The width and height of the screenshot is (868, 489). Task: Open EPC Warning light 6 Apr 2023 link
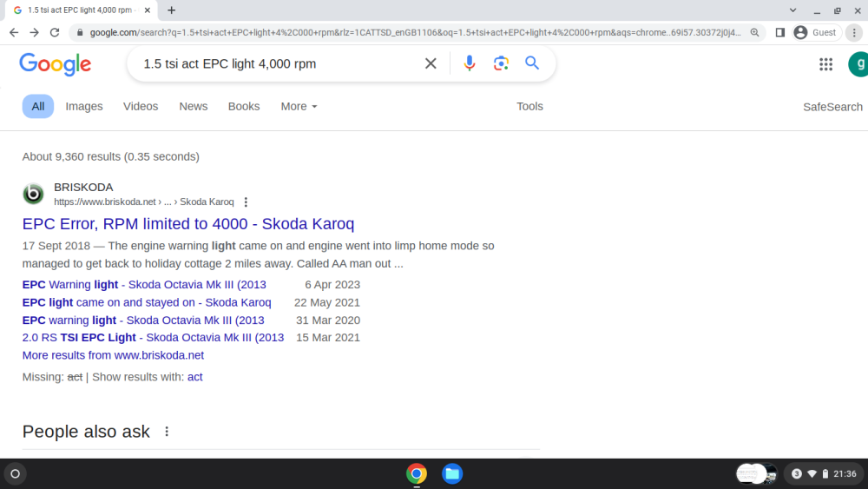tap(144, 285)
